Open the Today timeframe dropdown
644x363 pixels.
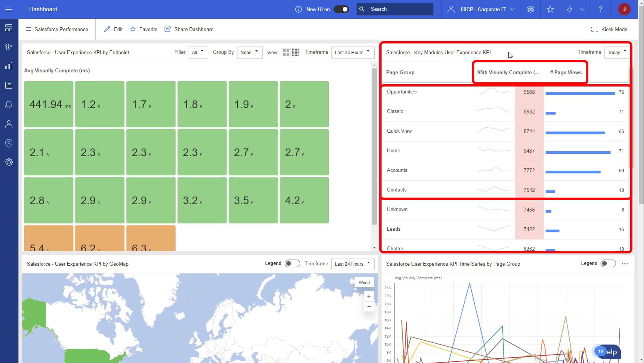(617, 52)
